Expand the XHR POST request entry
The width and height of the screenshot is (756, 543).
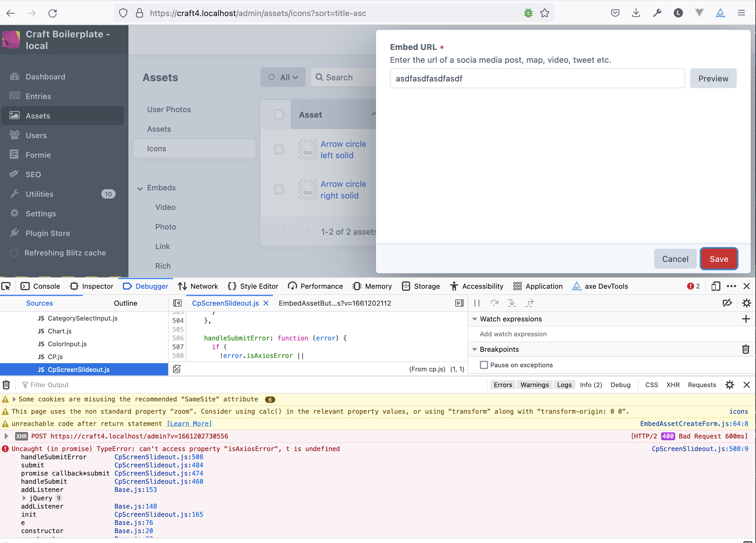(x=6, y=436)
